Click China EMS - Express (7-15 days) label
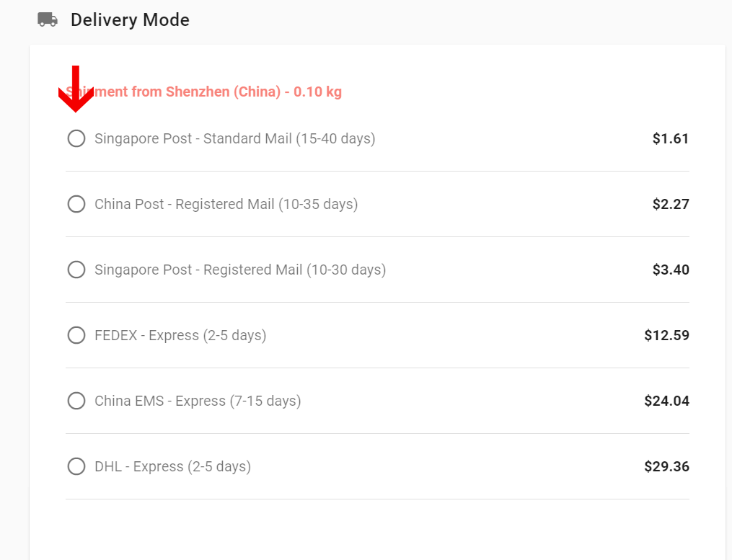 tap(198, 401)
